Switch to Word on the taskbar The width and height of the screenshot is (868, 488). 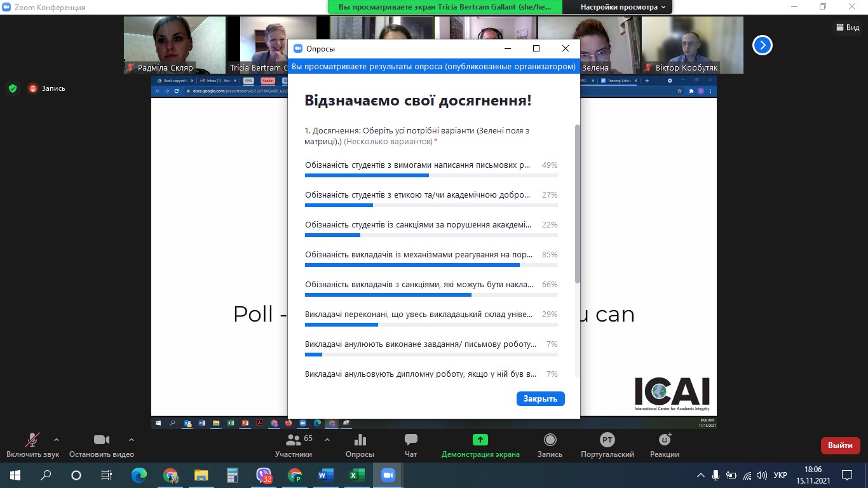325,475
